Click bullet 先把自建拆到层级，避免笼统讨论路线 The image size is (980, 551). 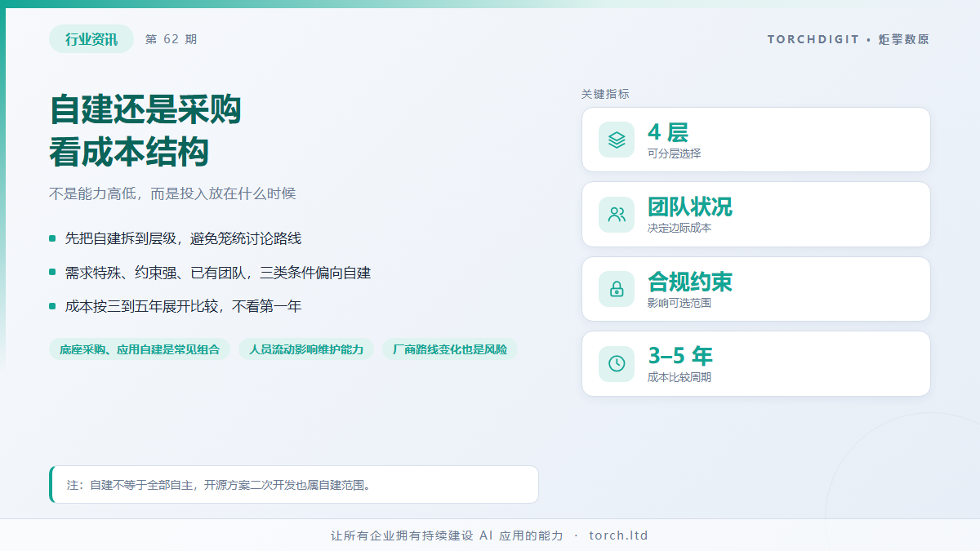click(183, 238)
